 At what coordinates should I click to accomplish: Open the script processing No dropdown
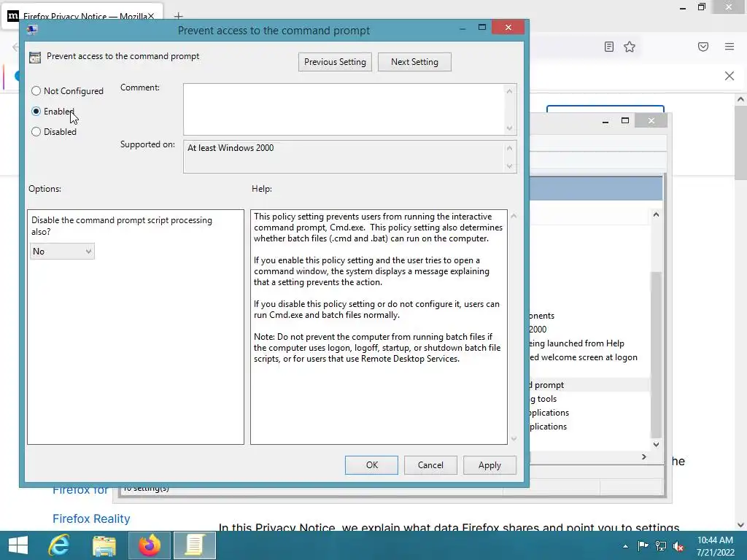[63, 252]
